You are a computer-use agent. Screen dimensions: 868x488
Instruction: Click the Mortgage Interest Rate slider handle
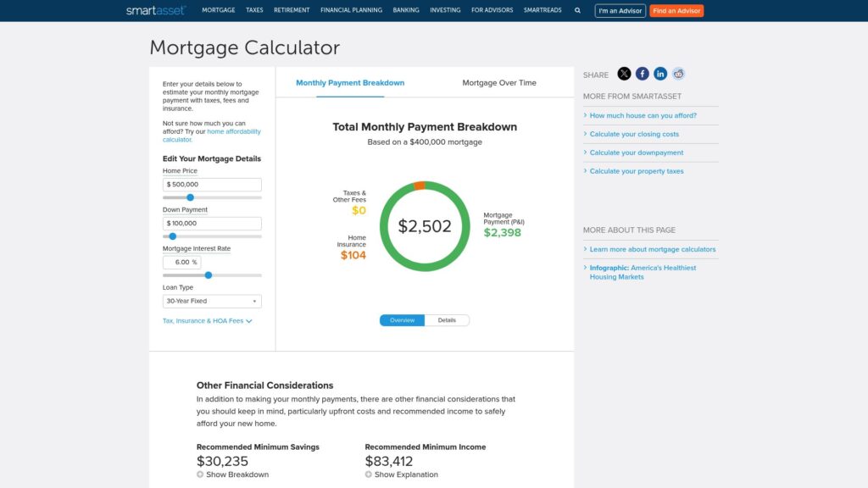pyautogui.click(x=209, y=275)
